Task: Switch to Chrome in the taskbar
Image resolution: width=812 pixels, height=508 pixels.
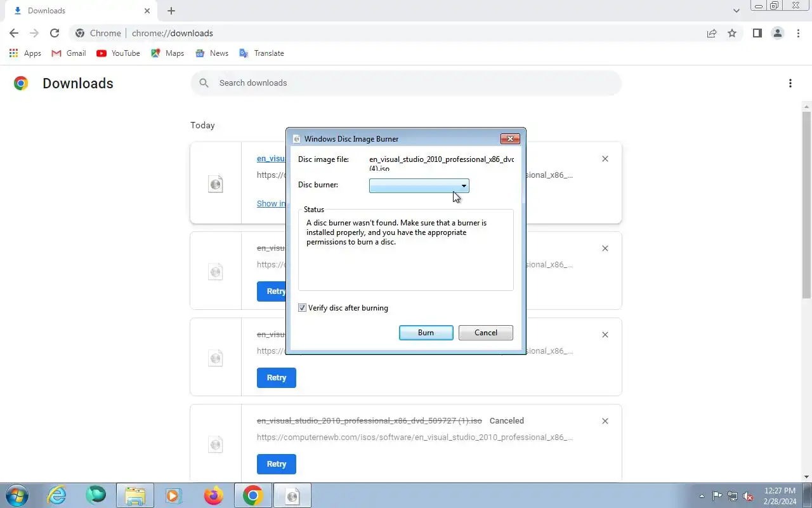Action: click(252, 495)
